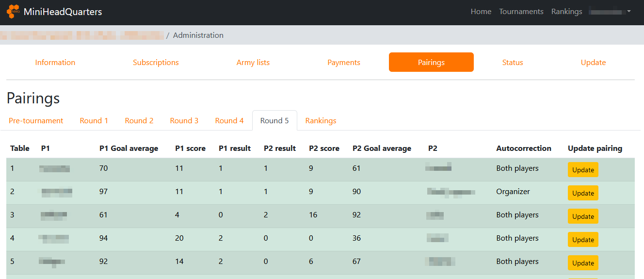Image resolution: width=644 pixels, height=279 pixels.
Task: Open the Rankings sub-tab under Pairings
Action: click(x=321, y=121)
